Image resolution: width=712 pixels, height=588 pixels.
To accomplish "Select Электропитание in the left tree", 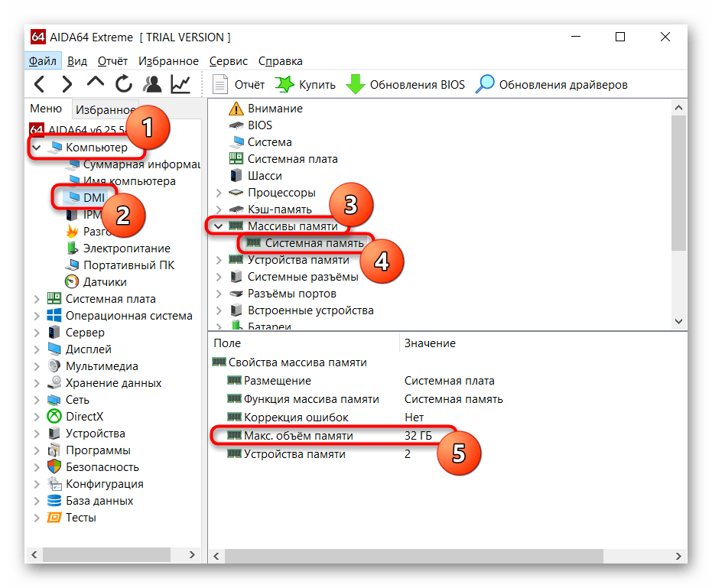I will [x=118, y=249].
